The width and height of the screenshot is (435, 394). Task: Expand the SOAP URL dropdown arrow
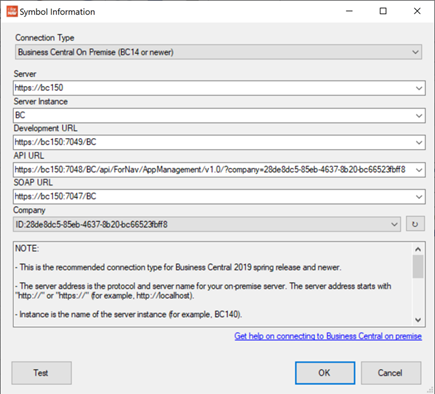pos(419,197)
